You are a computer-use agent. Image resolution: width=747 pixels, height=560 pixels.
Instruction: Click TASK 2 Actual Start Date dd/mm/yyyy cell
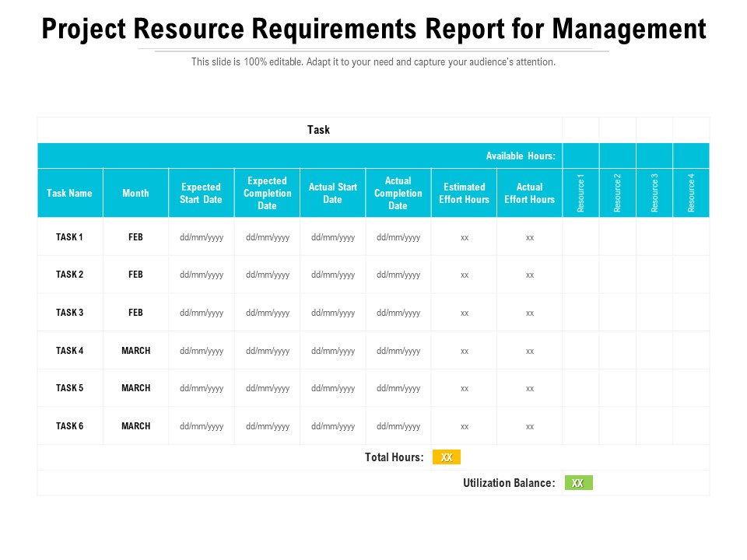[x=332, y=275]
